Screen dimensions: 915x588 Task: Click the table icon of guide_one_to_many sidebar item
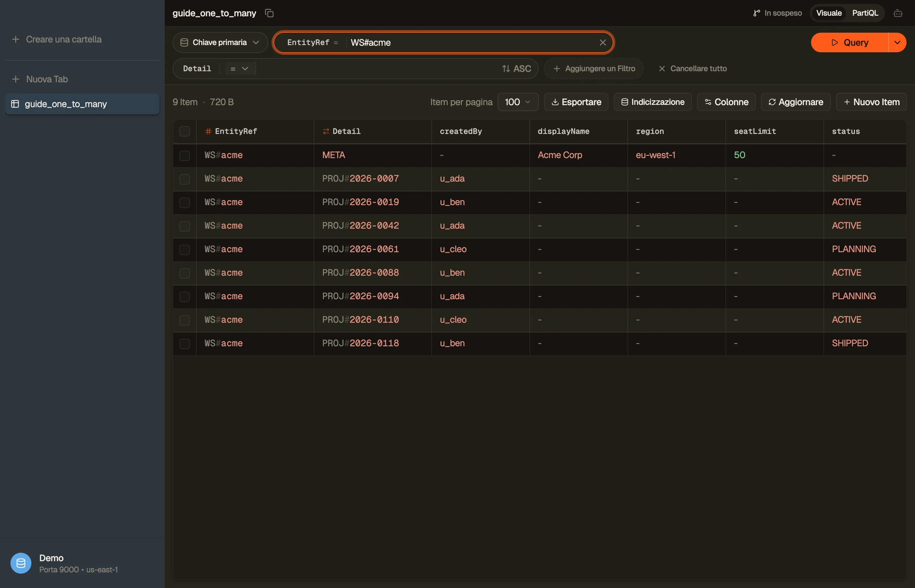(x=15, y=104)
